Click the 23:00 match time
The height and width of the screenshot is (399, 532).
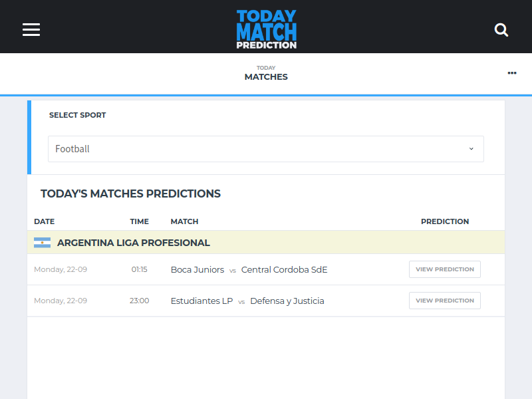click(x=140, y=301)
